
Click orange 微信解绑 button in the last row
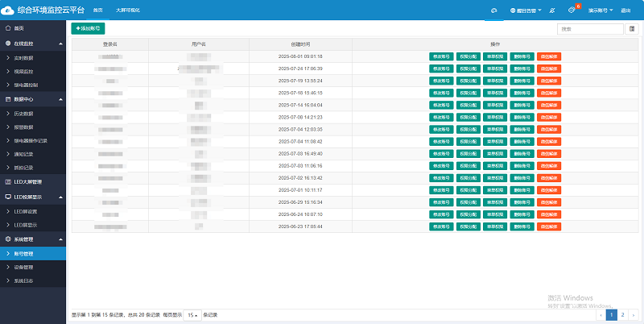pyautogui.click(x=548, y=226)
